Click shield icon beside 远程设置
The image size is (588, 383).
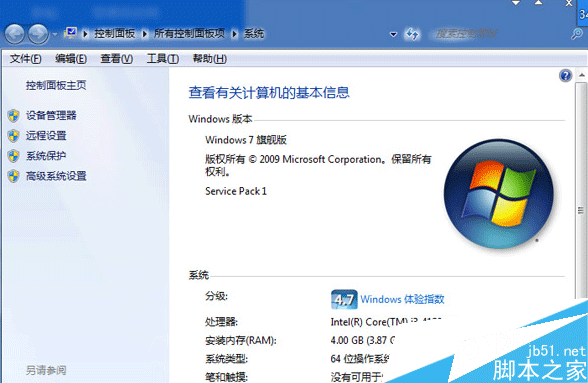click(14, 136)
